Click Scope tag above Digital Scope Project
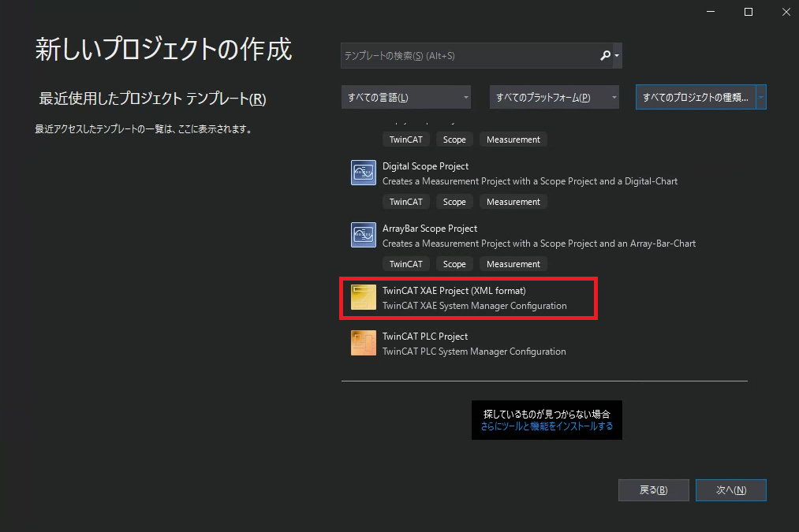 coord(454,140)
